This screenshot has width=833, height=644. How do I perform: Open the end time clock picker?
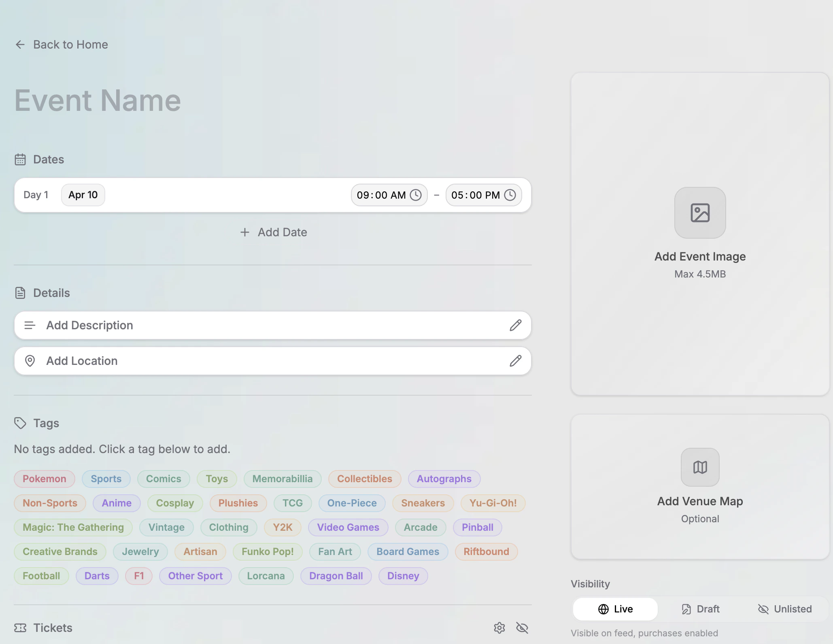click(x=510, y=195)
